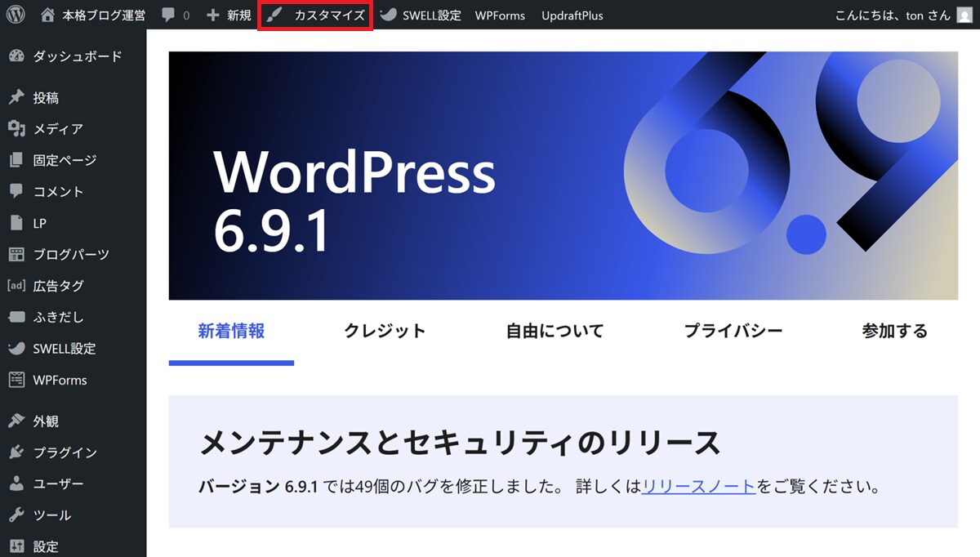This screenshot has height=557, width=980.
Task: Open プラグイン plugins menu
Action: (65, 452)
